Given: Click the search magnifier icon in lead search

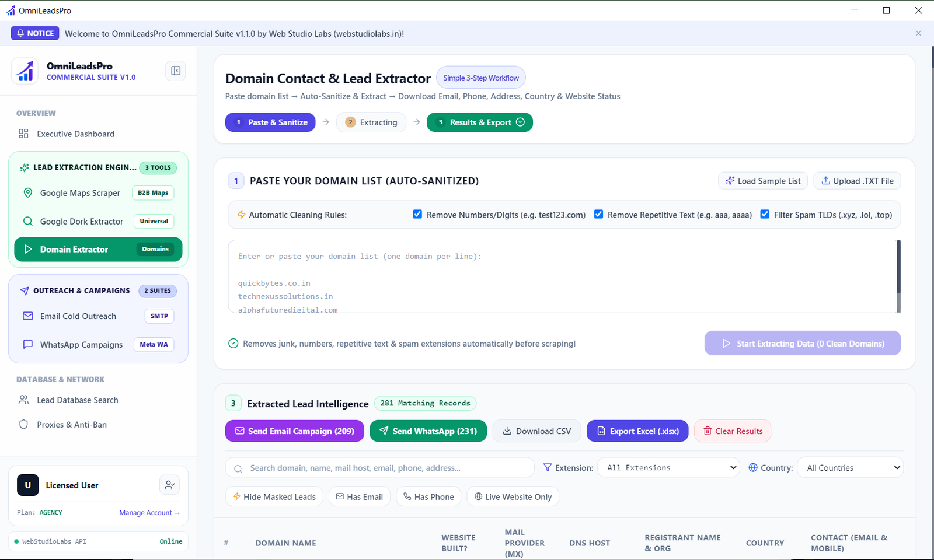Looking at the screenshot, I should (x=238, y=468).
